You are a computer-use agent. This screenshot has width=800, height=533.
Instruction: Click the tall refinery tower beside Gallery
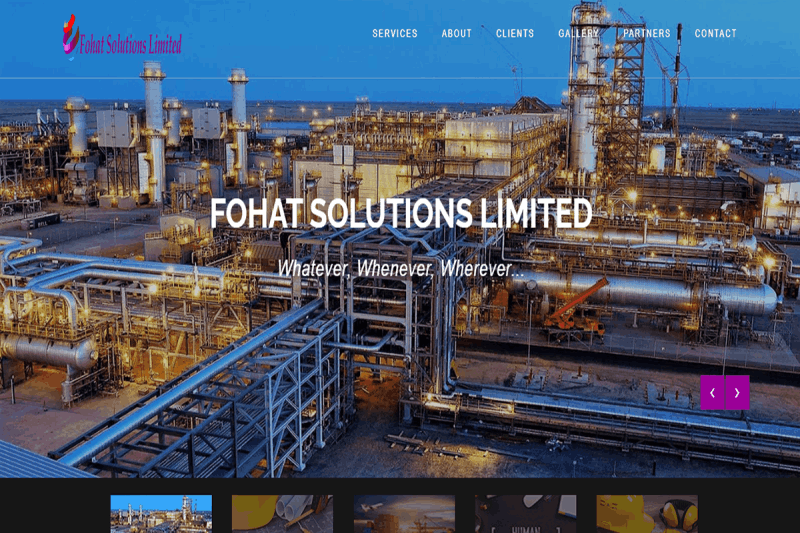585,92
